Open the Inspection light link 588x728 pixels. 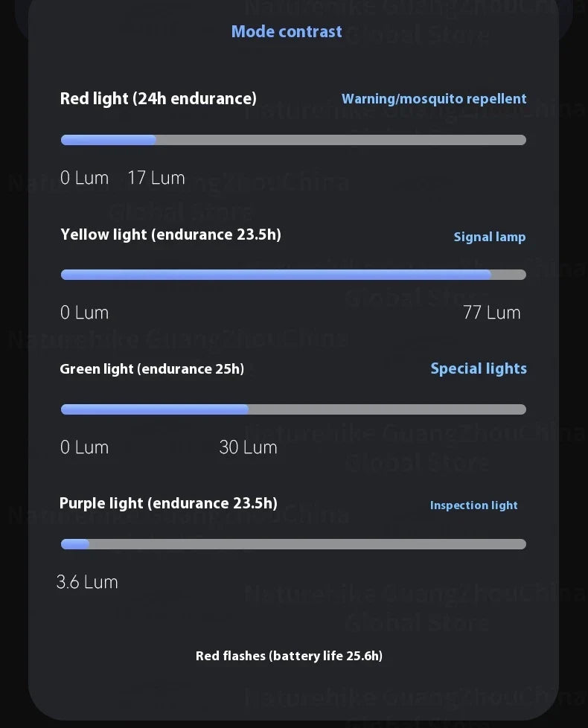tap(473, 505)
